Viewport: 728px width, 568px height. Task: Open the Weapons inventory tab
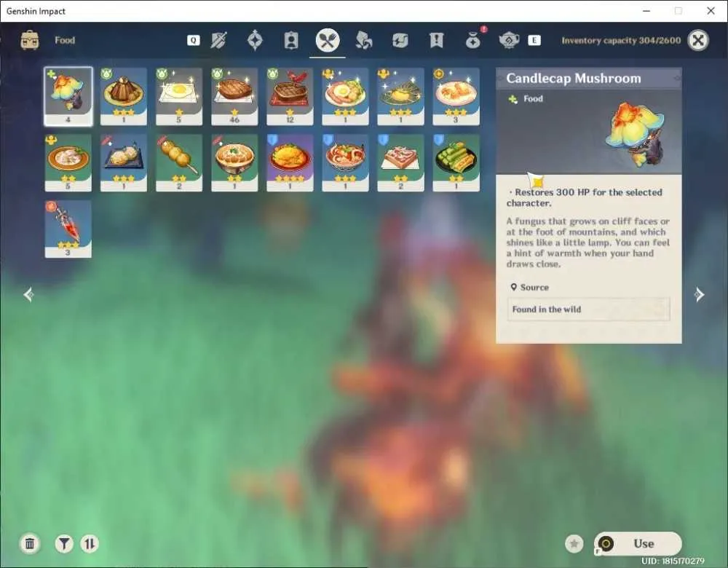tap(218, 40)
